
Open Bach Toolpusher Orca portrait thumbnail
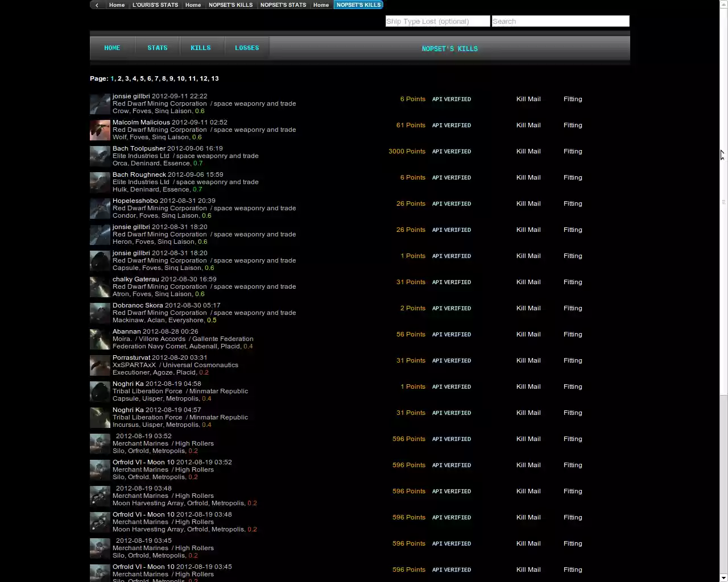click(x=100, y=156)
